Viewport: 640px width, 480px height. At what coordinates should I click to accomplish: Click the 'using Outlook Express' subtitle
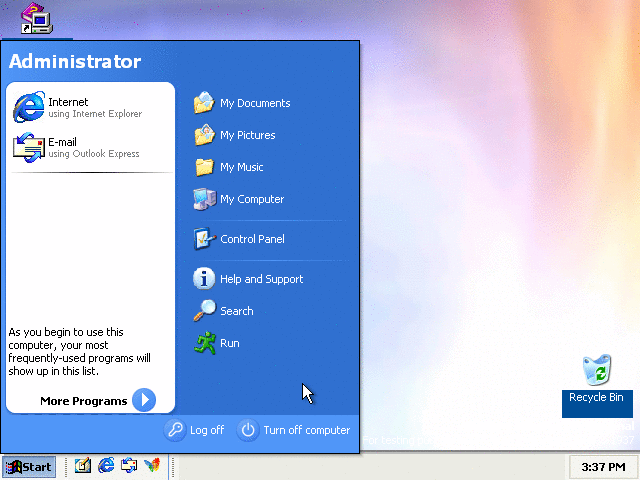coord(94,154)
